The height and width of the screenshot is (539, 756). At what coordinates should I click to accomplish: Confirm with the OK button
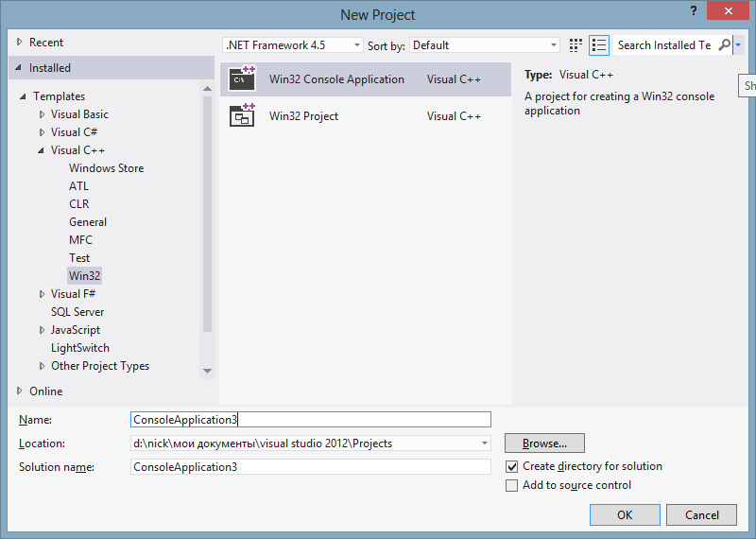[x=625, y=514]
